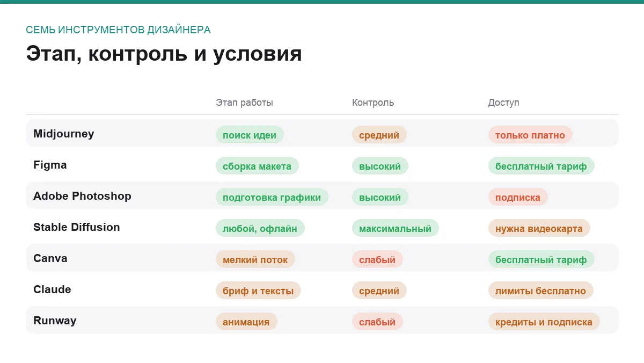Click the 'нужна видеокарта' tag
644x363 pixels.
click(539, 228)
